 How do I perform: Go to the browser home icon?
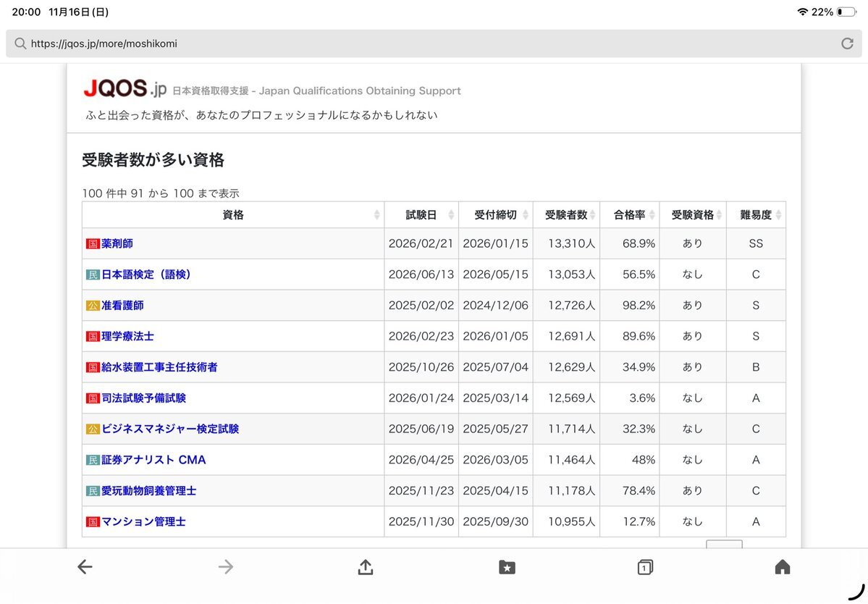(x=782, y=567)
